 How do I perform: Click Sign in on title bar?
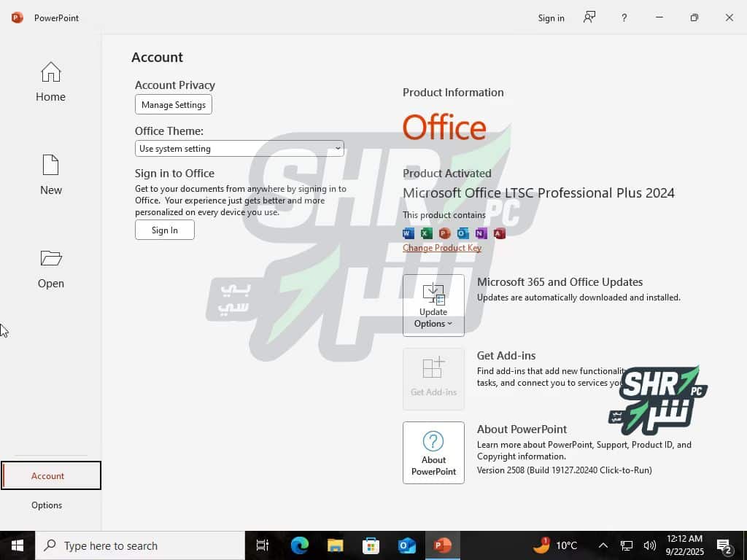click(x=551, y=17)
